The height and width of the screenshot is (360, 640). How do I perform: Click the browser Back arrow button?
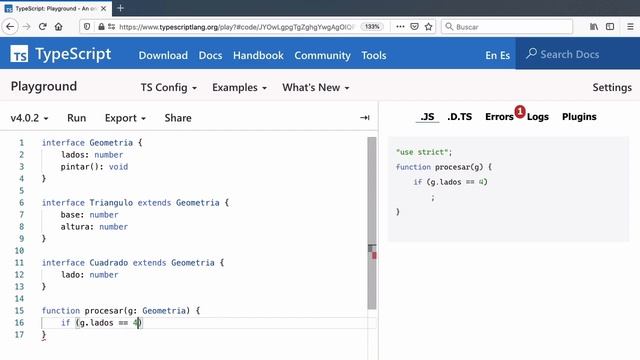click(x=10, y=27)
